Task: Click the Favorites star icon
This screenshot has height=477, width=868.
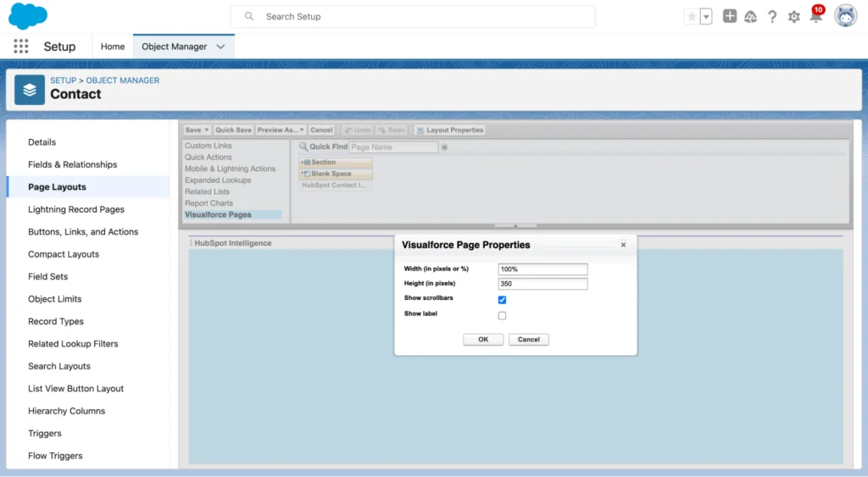Action: click(x=692, y=17)
